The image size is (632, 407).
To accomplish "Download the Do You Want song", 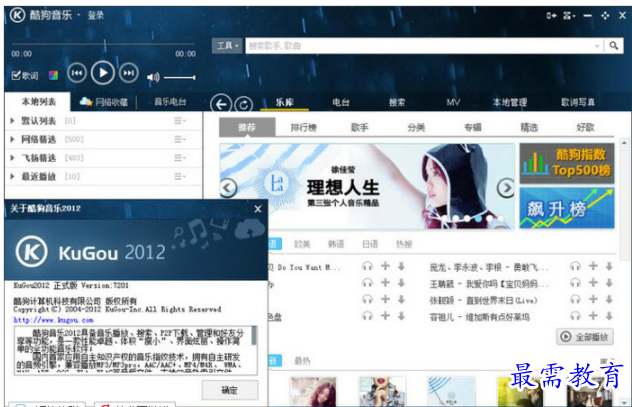I will point(401,266).
